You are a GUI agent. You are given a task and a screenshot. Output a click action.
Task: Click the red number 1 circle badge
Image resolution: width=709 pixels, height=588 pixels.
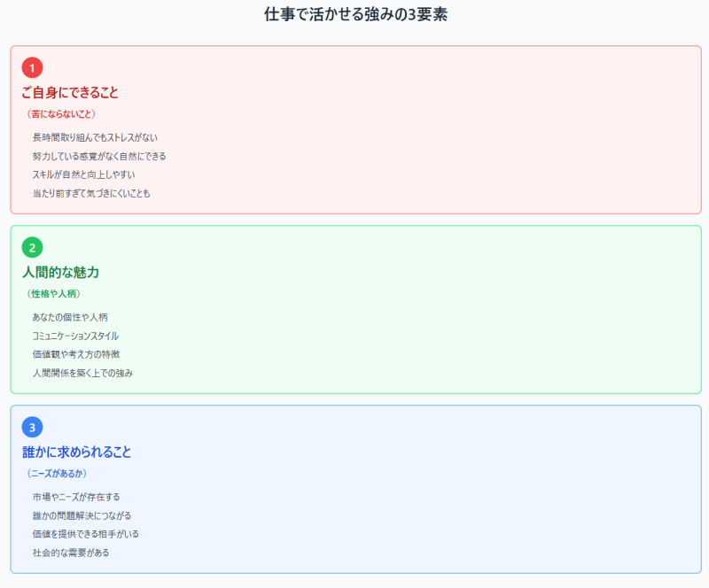[32, 67]
